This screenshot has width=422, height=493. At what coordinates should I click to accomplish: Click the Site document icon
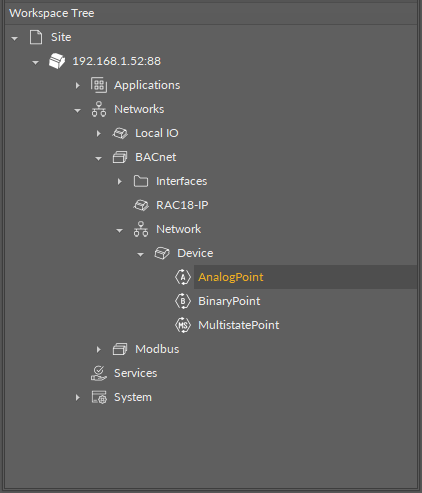36,37
